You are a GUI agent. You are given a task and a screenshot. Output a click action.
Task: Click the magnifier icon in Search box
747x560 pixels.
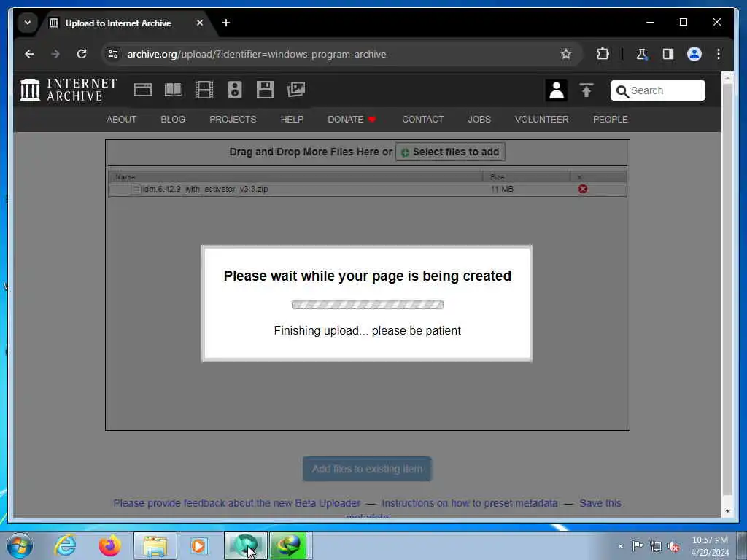click(622, 91)
